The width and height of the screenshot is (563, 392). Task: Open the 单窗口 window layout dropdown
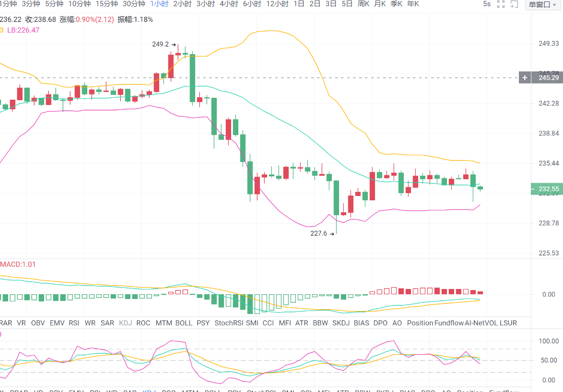[542, 5]
